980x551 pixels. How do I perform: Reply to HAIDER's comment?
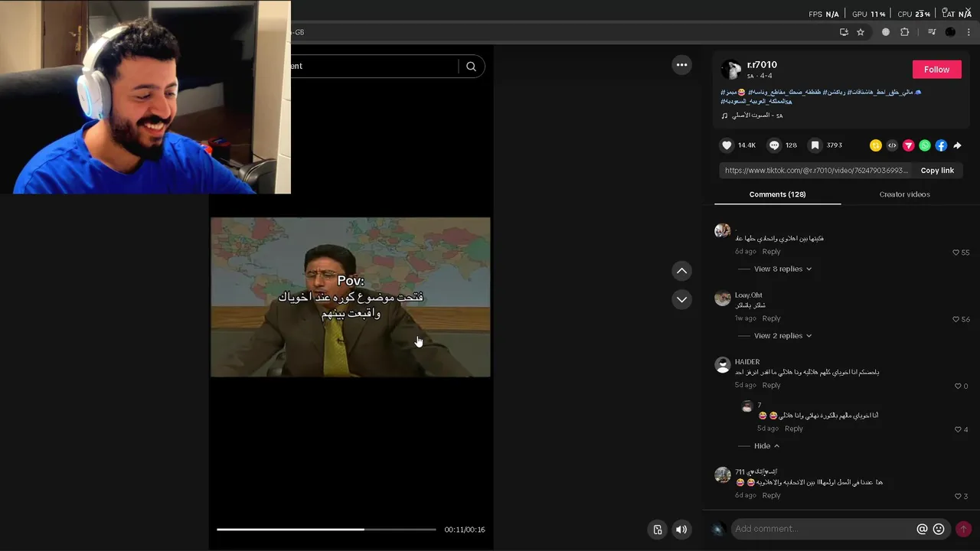[771, 385]
